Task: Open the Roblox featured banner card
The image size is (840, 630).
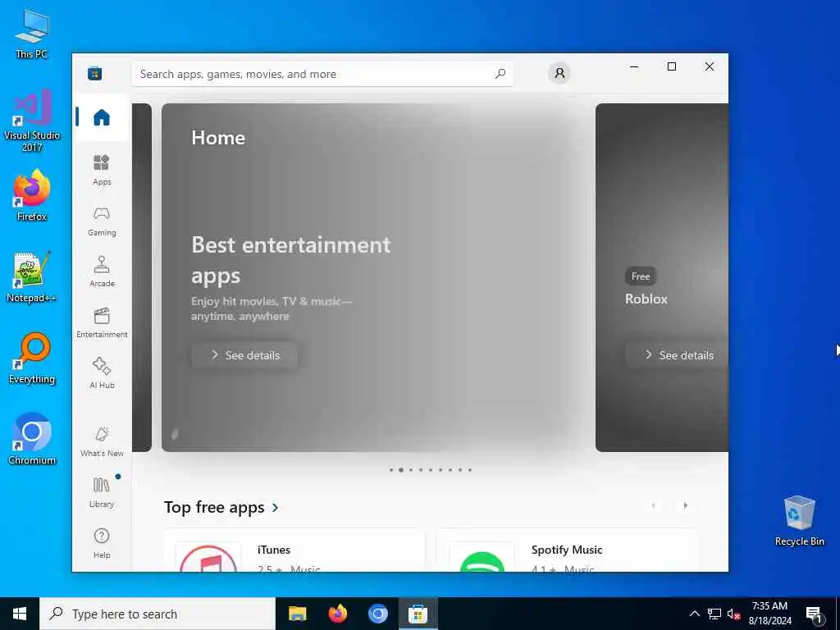Action: pos(662,277)
